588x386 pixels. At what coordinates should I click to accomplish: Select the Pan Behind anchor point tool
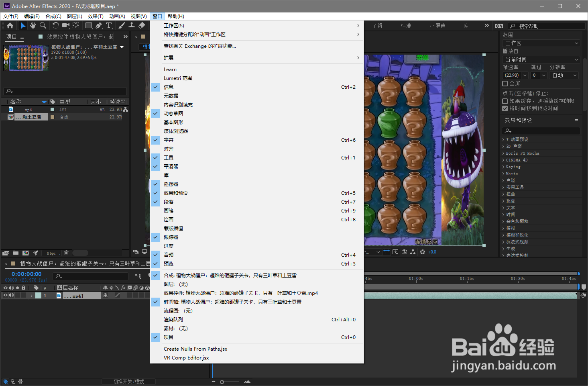[x=76, y=26]
